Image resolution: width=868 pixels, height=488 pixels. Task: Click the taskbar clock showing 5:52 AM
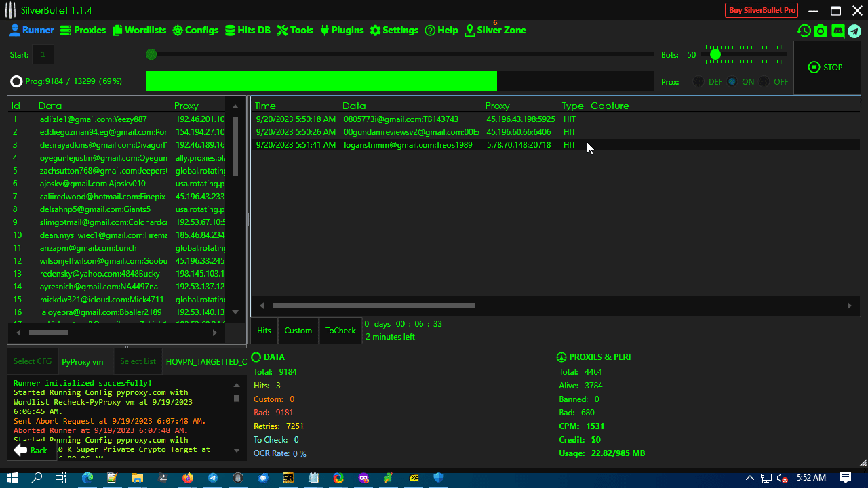pos(811,478)
